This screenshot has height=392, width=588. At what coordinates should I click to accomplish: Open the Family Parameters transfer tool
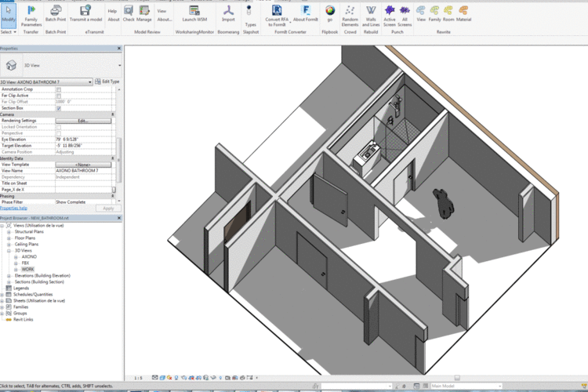[x=31, y=16]
